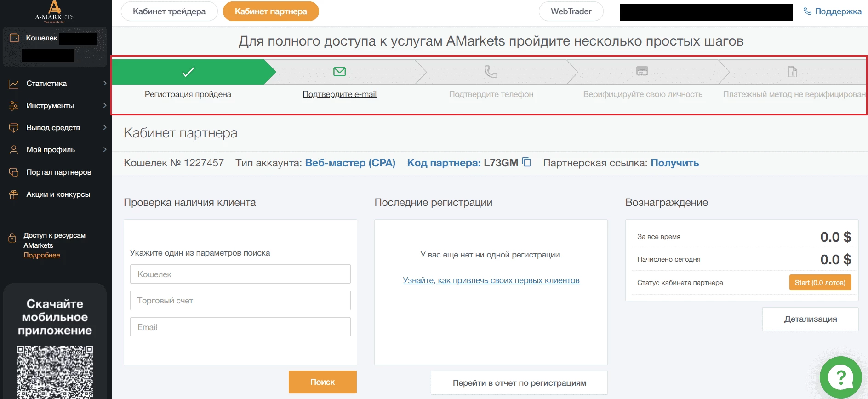Click Верифицируйте свою личность step label
This screenshot has height=399, width=868.
coord(643,94)
